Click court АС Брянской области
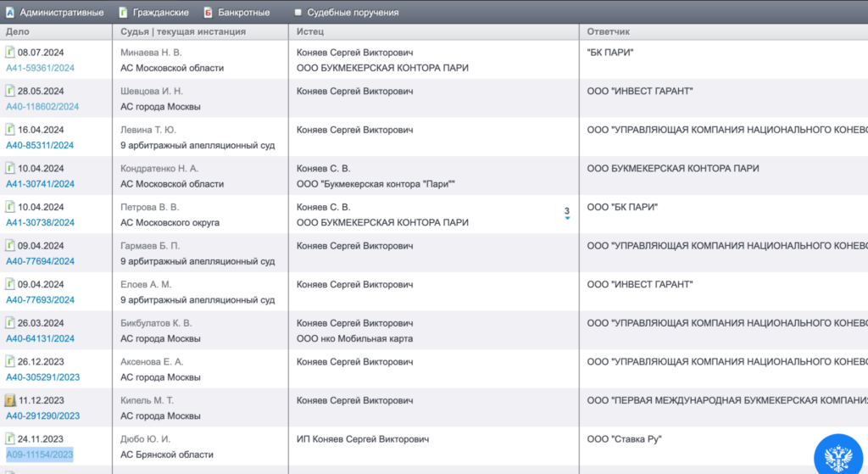This screenshot has height=474, width=868. click(x=167, y=454)
